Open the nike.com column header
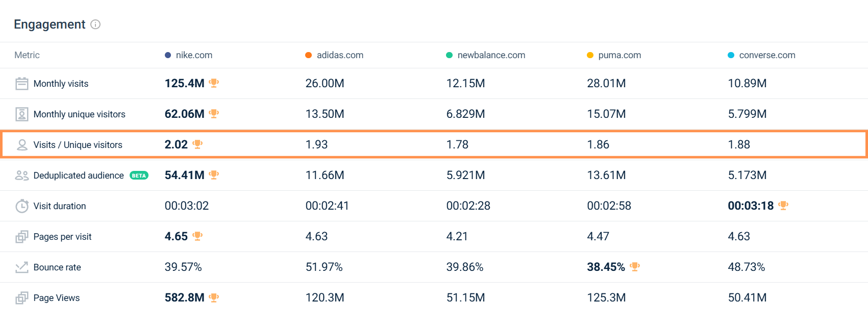This screenshot has height=327, width=868. (x=194, y=55)
